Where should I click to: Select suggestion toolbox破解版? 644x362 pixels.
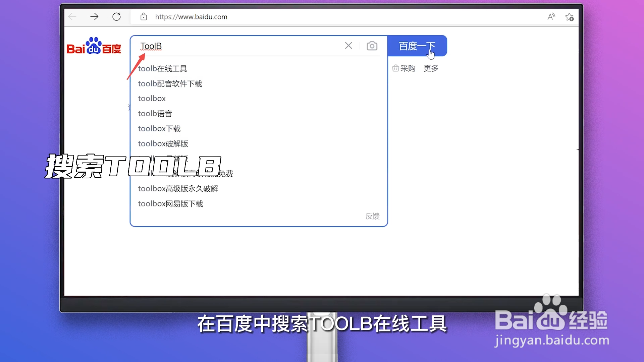[x=163, y=143]
